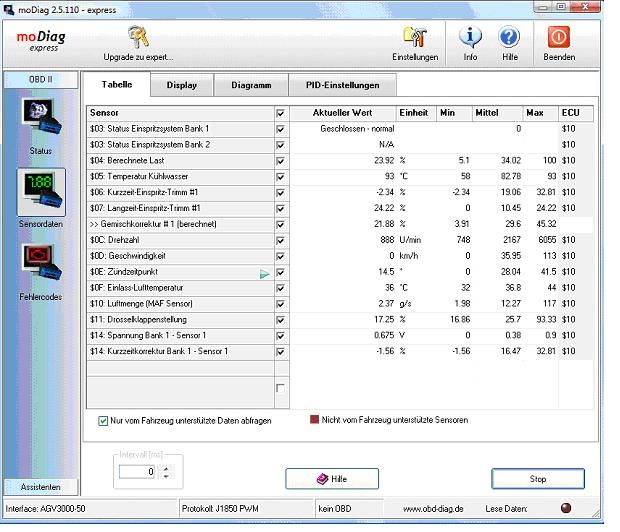
Task: Select the OBD II sidebar section
Action: (41, 80)
